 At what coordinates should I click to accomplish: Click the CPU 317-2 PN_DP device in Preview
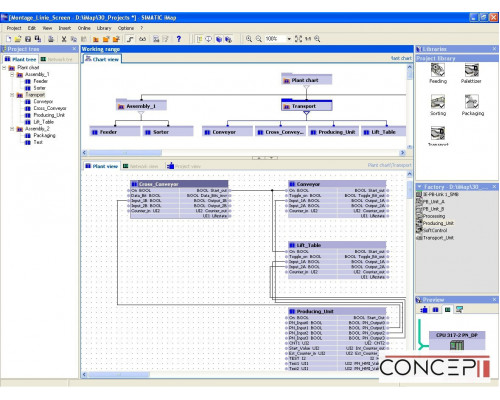click(457, 340)
